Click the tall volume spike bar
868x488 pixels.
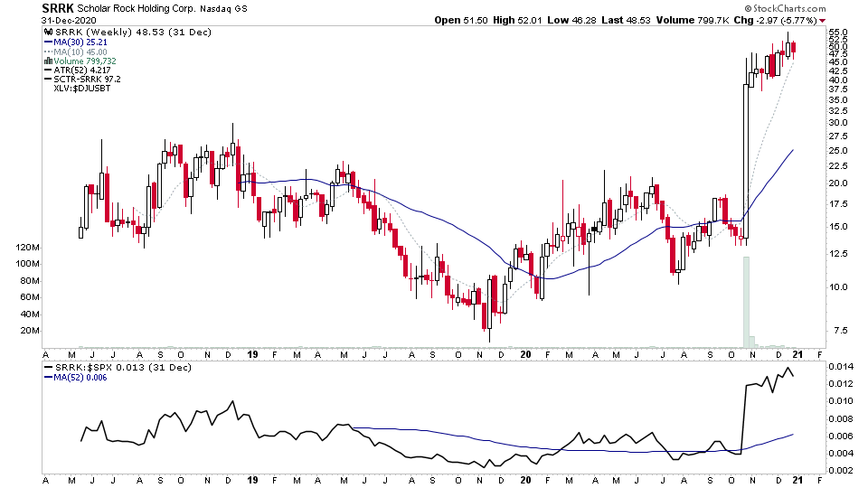tap(746, 302)
